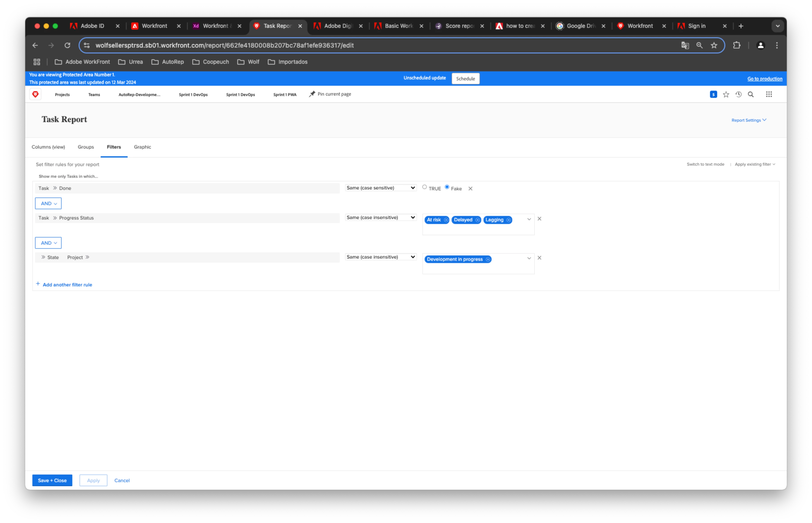Open Same (case sensitive) operator dropdown

(381, 188)
